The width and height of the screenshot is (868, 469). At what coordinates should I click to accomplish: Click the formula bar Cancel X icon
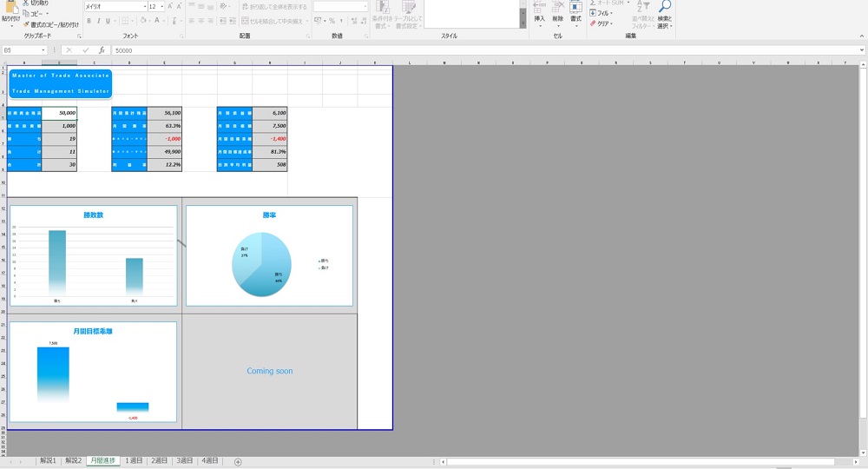(x=69, y=50)
